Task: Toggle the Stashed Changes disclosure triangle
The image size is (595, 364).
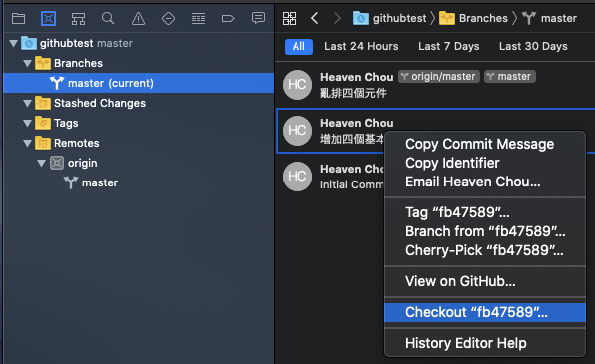Action: coord(27,103)
